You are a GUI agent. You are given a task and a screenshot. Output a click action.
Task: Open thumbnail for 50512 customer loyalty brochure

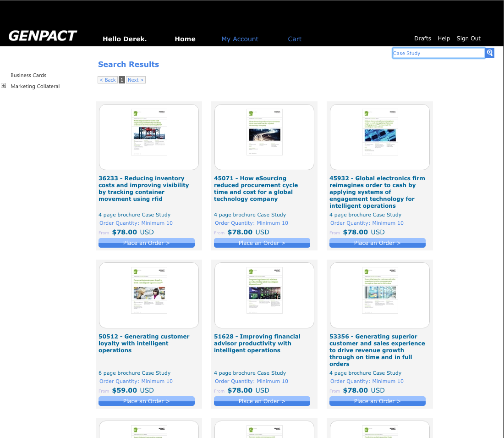tap(149, 295)
